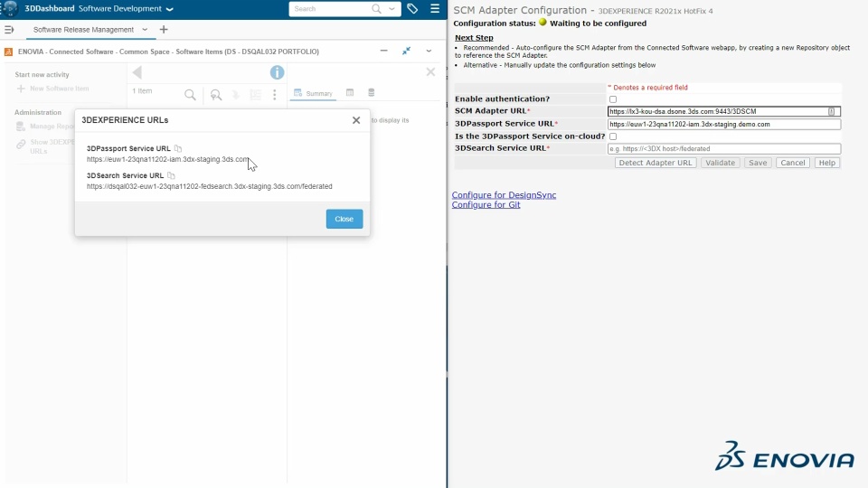
Task: Open the information panel icon
Action: coord(277,72)
